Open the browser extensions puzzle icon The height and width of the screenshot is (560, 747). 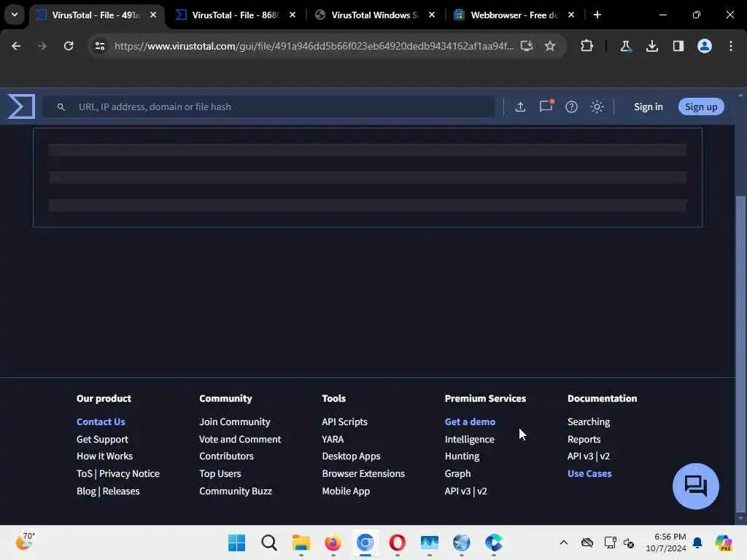click(x=587, y=46)
